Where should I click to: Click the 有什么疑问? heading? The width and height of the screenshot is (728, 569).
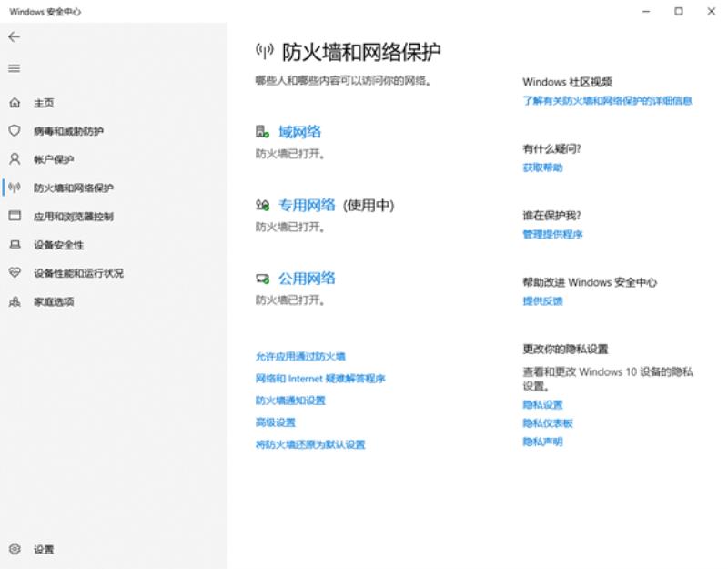pyautogui.click(x=551, y=149)
